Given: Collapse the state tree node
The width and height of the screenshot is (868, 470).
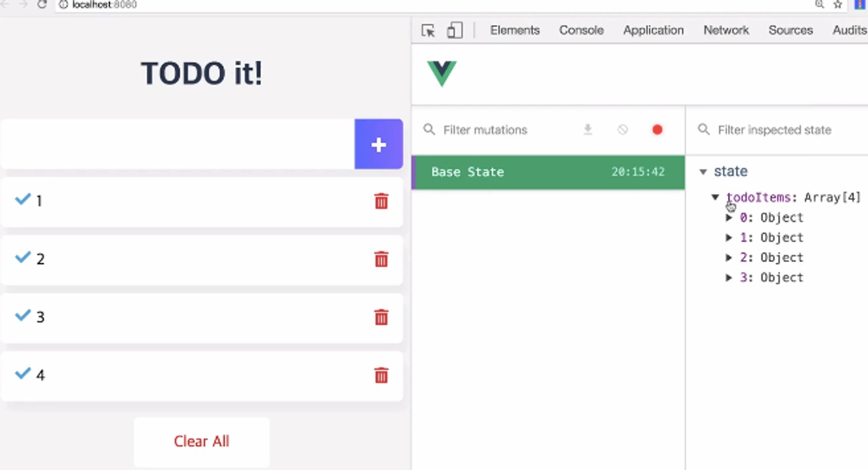Looking at the screenshot, I should 703,171.
